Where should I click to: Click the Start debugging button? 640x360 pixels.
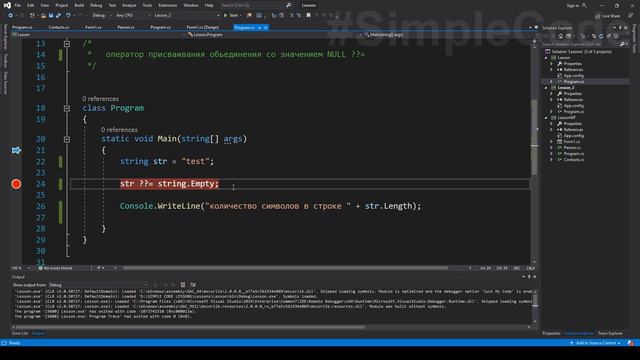tap(231, 16)
